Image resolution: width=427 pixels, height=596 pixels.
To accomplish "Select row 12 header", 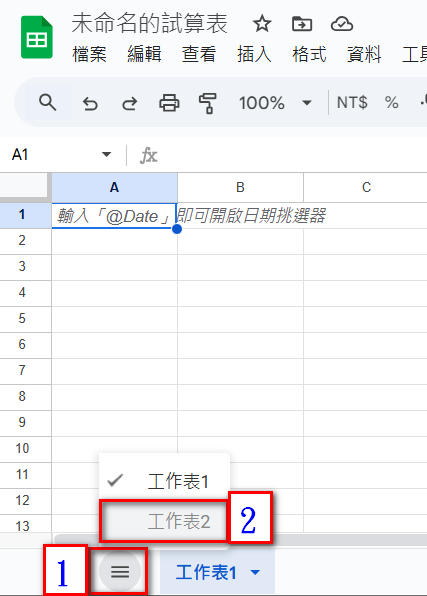I will click(x=25, y=501).
